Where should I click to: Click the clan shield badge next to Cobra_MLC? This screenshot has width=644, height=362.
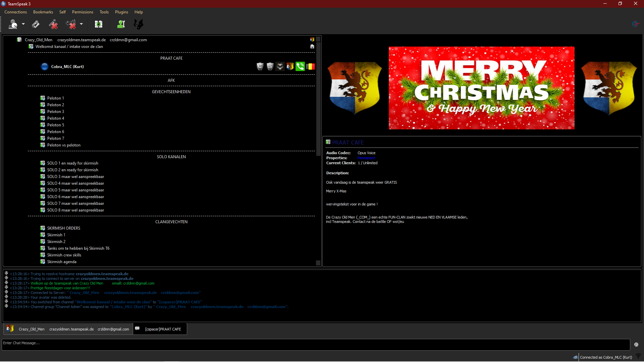(290, 67)
